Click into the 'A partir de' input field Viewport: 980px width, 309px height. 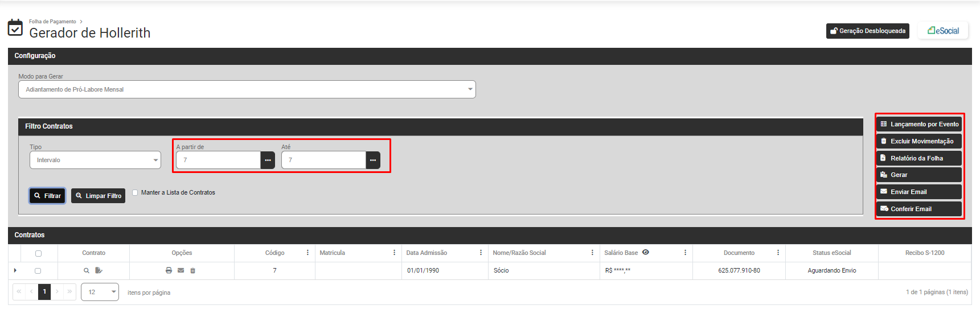(218, 160)
